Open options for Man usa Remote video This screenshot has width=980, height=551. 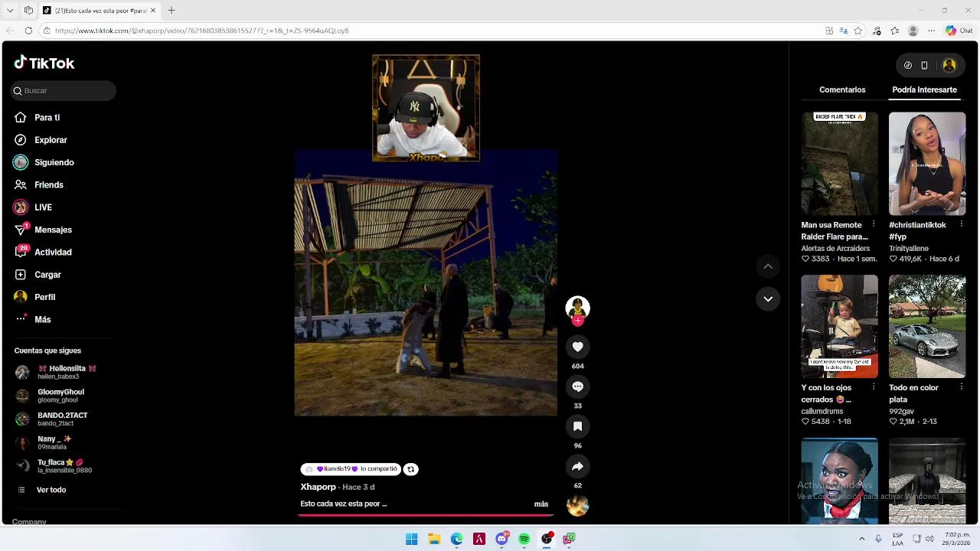874,225
